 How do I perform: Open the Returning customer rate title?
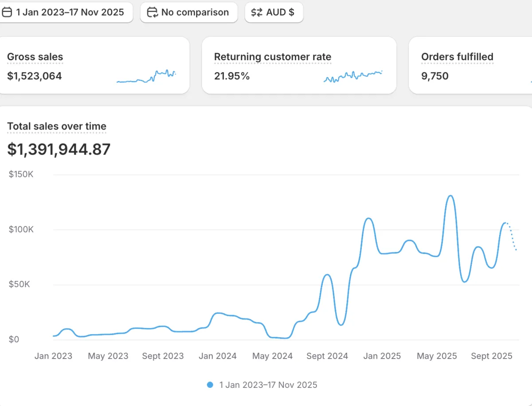(272, 57)
